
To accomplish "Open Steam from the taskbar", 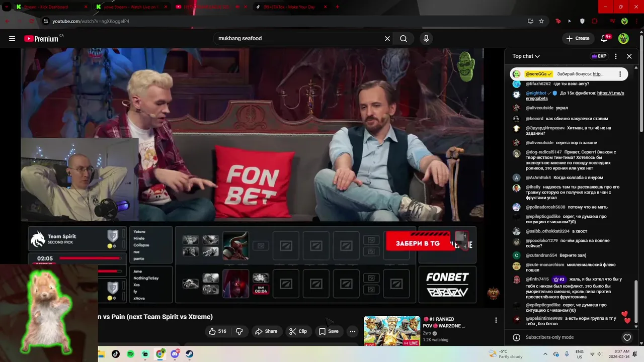I will point(190,354).
